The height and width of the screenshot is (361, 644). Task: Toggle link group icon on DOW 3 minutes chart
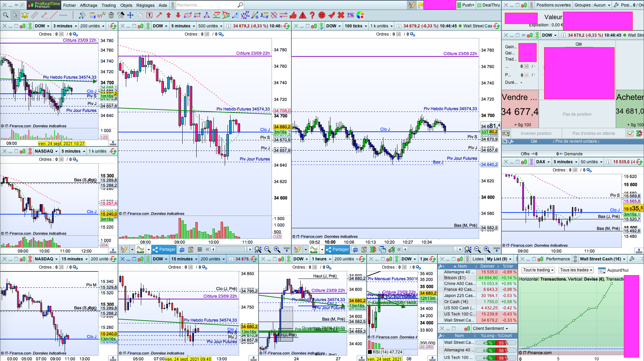tap(30, 26)
